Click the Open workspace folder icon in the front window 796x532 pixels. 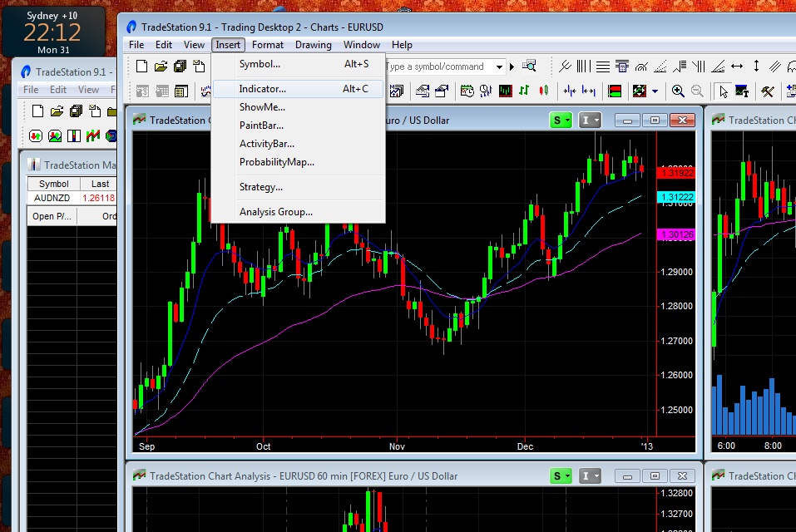[161, 66]
